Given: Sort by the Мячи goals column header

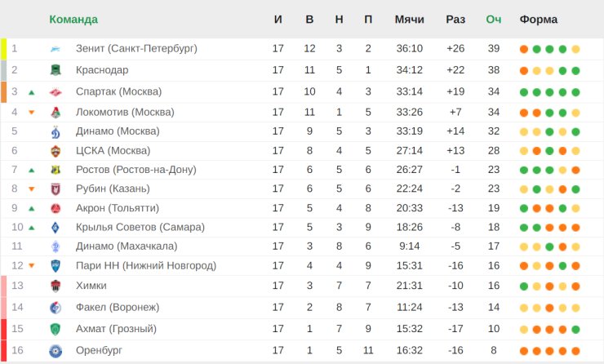Looking at the screenshot, I should click(409, 20).
